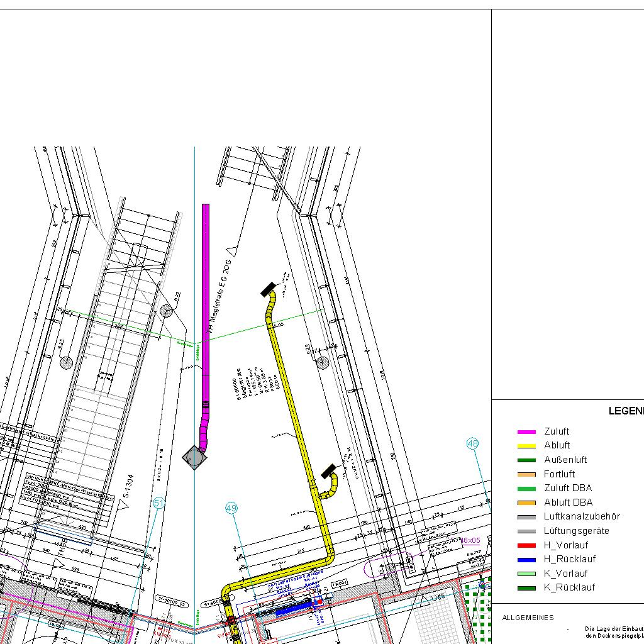The image size is (644, 644).
Task: Click grid axis bubble 48
Action: [x=473, y=444]
